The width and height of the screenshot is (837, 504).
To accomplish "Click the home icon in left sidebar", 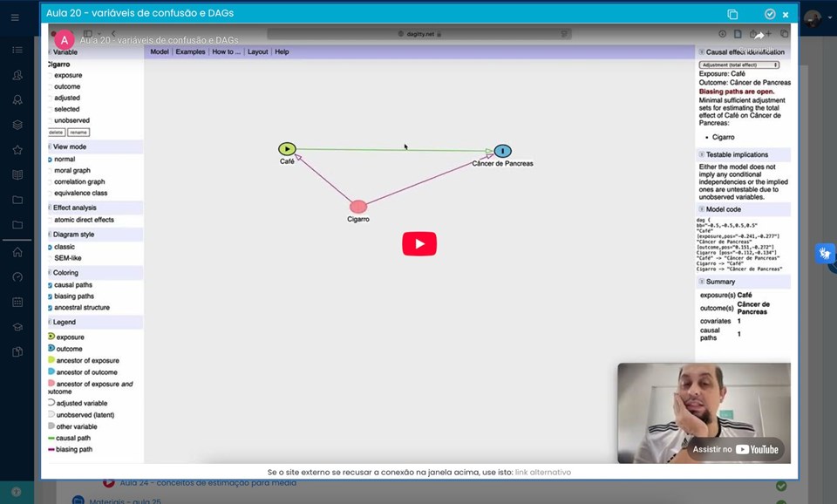I will click(17, 252).
